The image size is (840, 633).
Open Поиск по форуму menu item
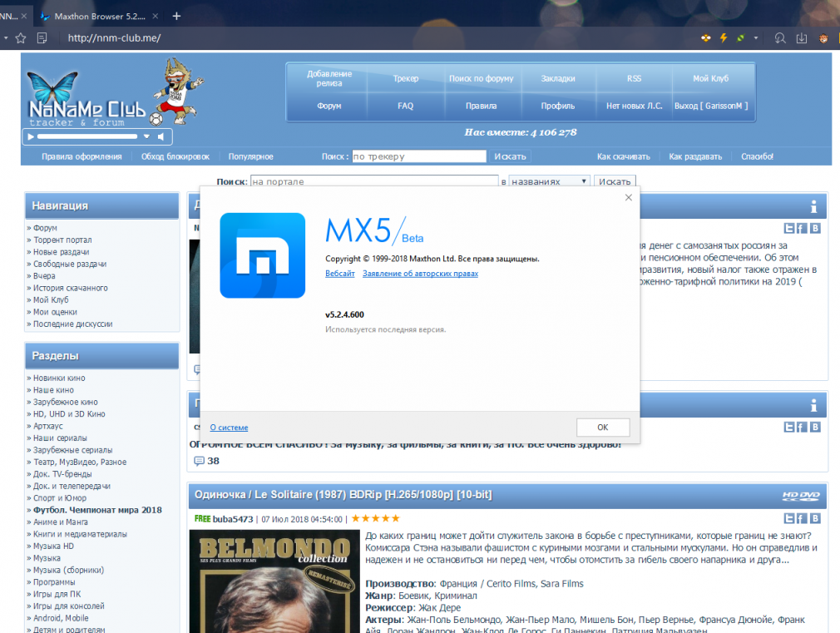481,78
